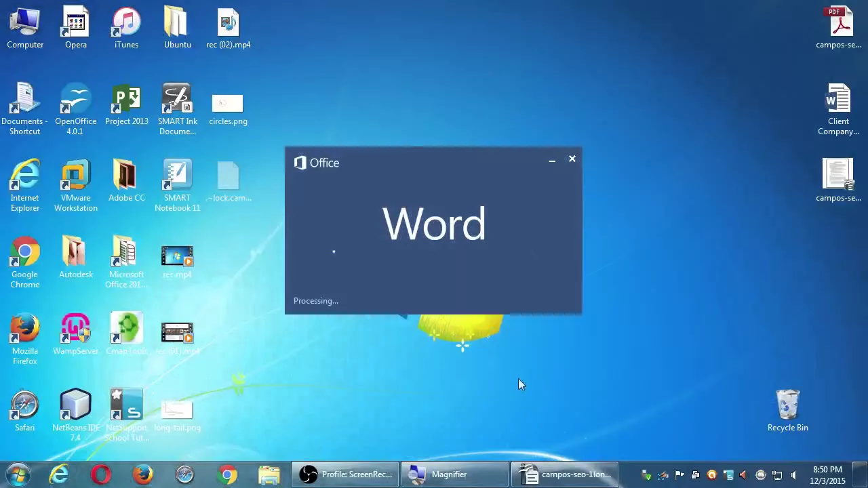The height and width of the screenshot is (488, 868).
Task: Select Internet Explorer desktop icon
Action: pos(25,185)
